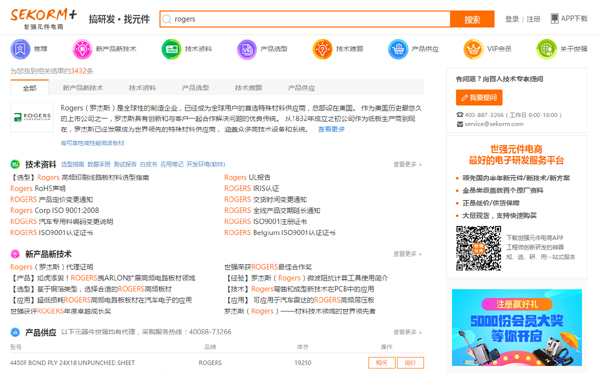Image resolution: width=600 pixels, height=373 pixels.
Task: Expand 查看更多 in 新产品新技术 section
Action: 408,254
